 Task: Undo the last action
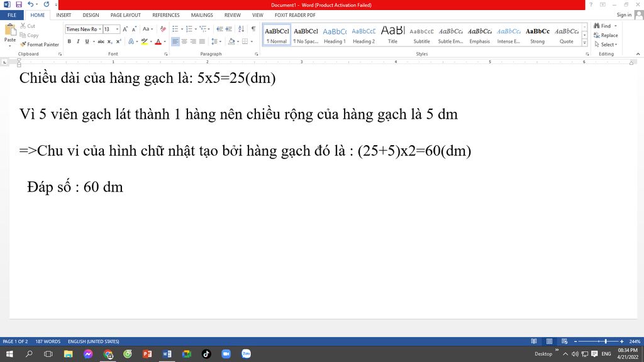30,4
